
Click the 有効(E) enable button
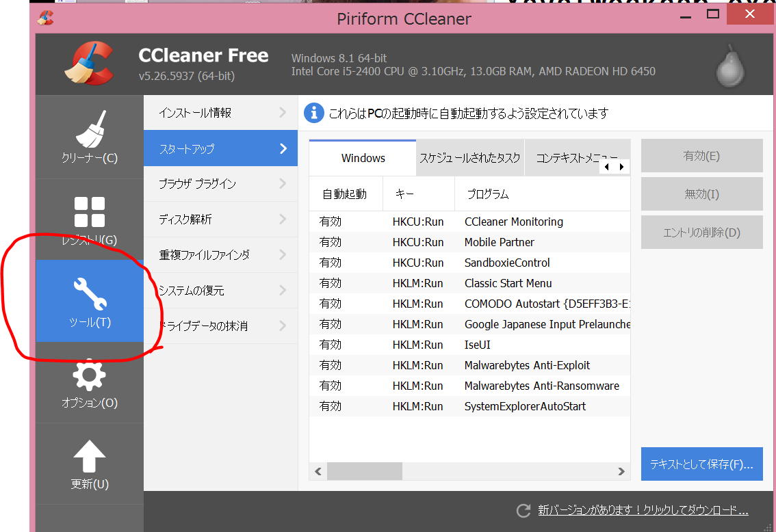702,156
